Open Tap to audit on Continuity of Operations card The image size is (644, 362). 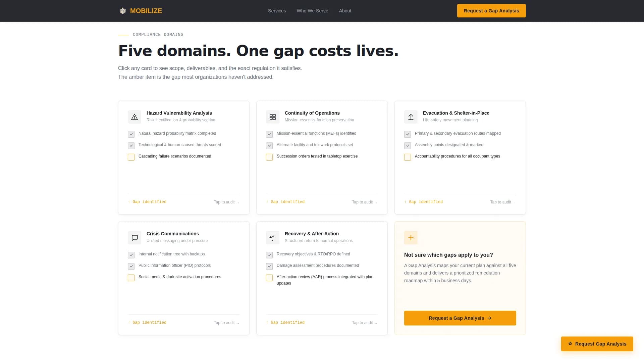tap(365, 202)
